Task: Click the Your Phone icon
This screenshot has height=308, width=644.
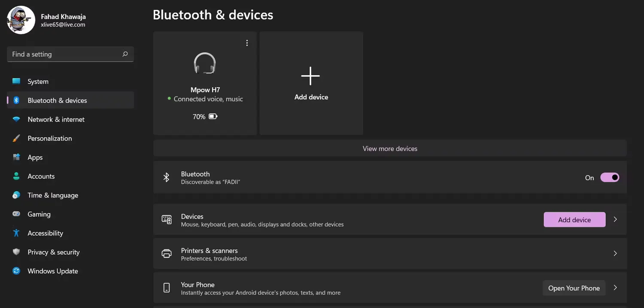Action: (x=167, y=288)
